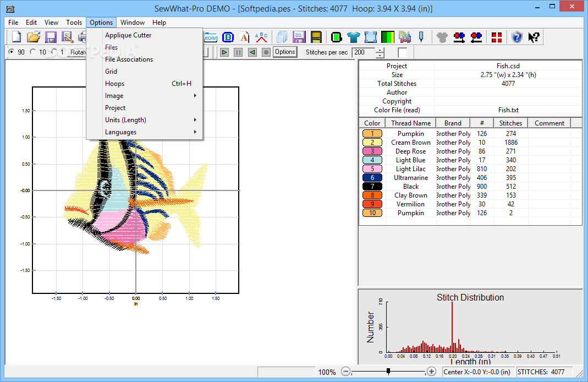The image size is (588, 382).
Task: Click the Thread Name column header
Action: (x=411, y=123)
